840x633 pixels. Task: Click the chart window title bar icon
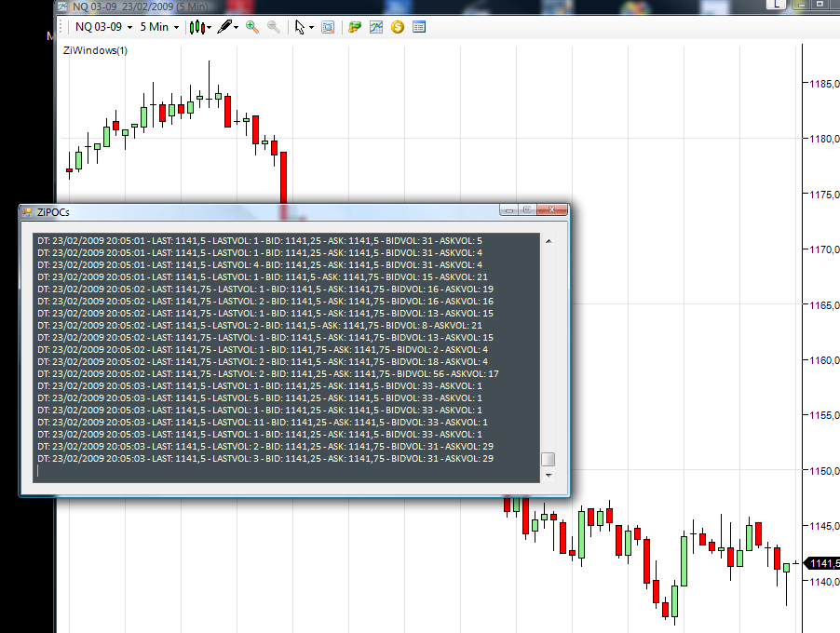[x=63, y=7]
